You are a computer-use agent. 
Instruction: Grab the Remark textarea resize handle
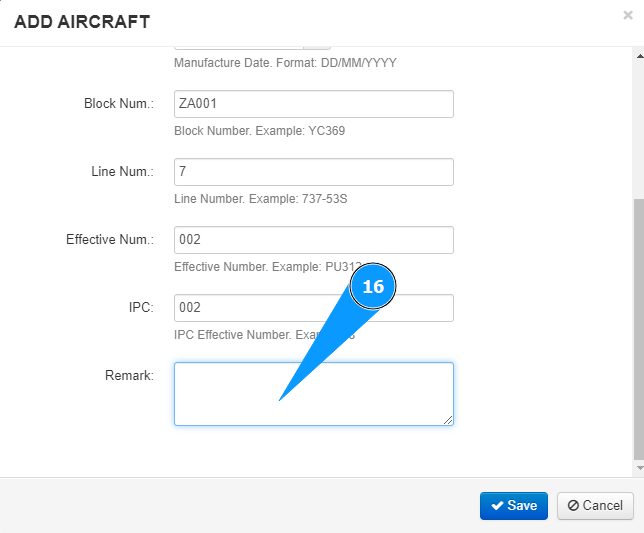click(448, 420)
